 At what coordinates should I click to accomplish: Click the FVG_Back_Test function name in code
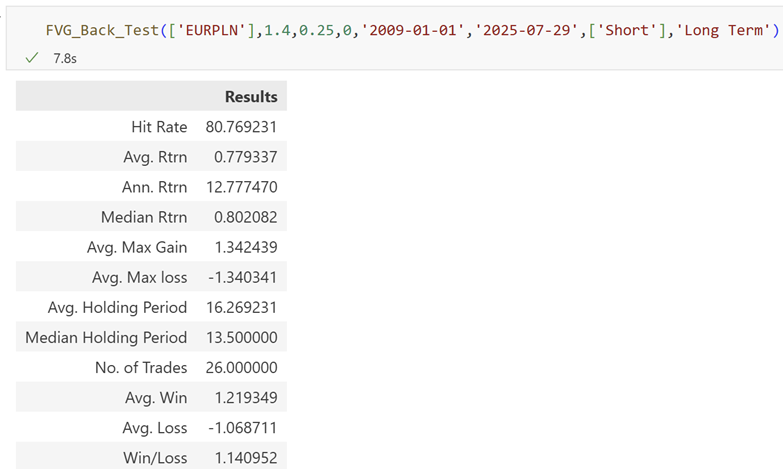pos(102,30)
